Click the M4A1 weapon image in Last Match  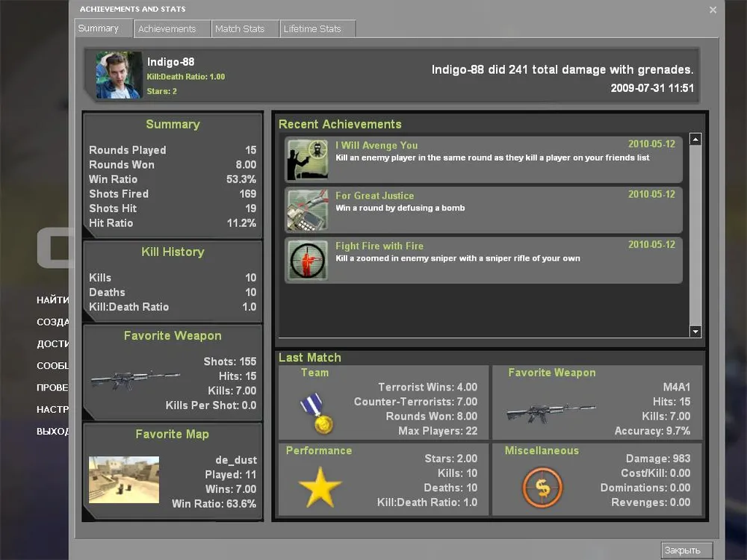pos(551,412)
